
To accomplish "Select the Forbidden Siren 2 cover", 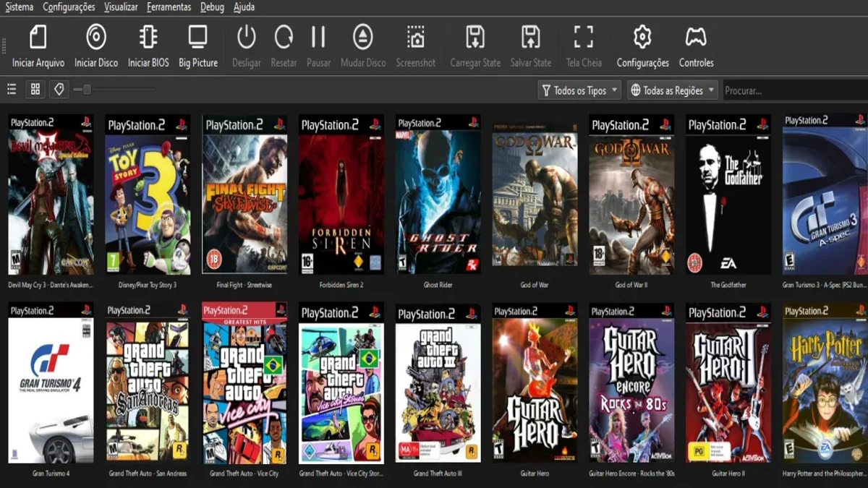I will pyautogui.click(x=341, y=194).
